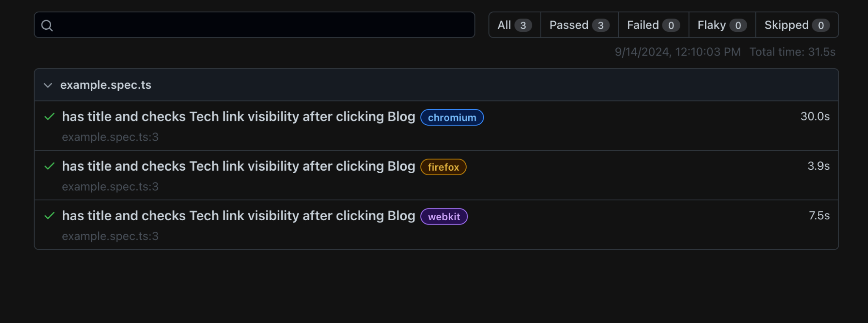Click example.spec.ts:3 location under webkit test
This screenshot has width=868, height=323.
coord(110,236)
